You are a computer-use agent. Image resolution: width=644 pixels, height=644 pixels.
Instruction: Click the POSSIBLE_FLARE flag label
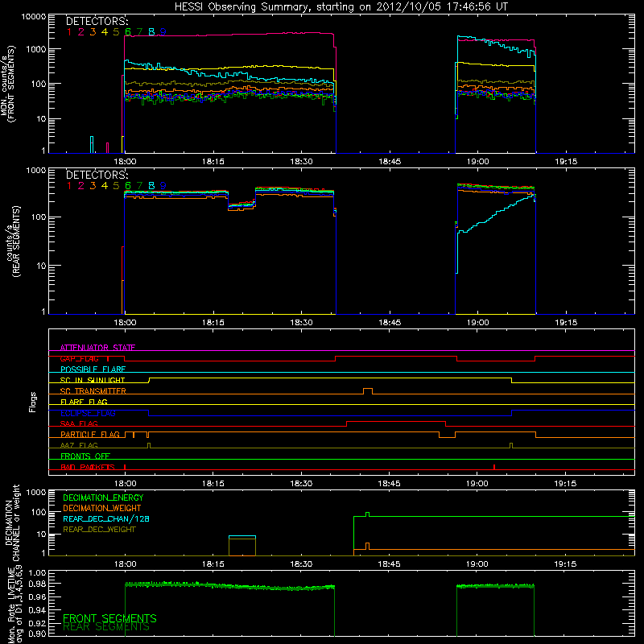point(93,369)
